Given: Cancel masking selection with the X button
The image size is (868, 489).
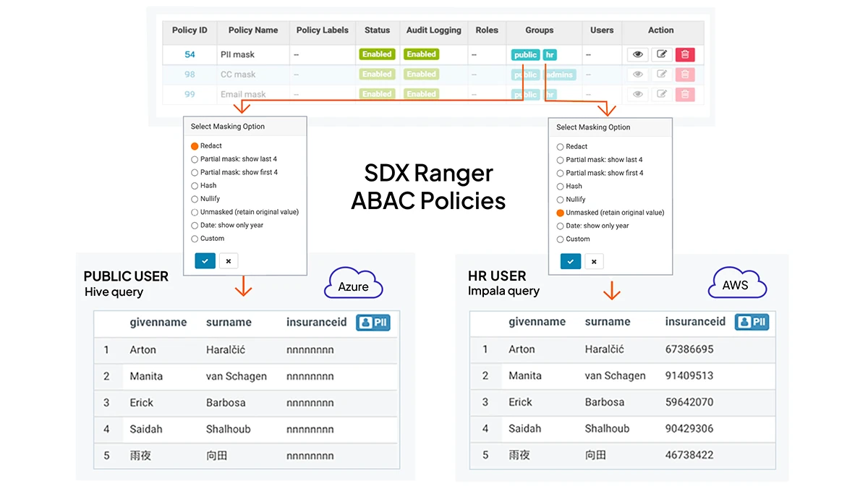Looking at the screenshot, I should coord(229,261).
